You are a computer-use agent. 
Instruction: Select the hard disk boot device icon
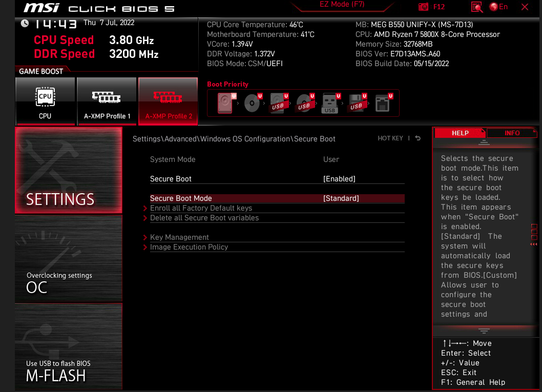225,103
